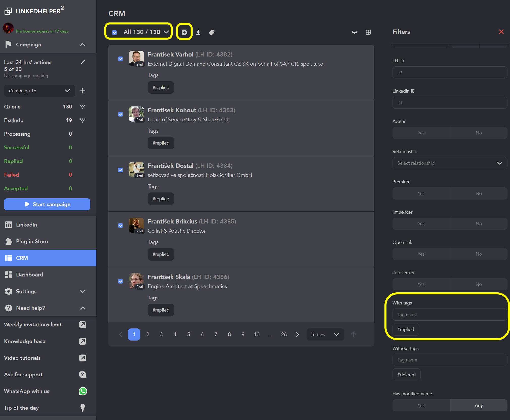Go to the next page with the right arrow
The image size is (510, 420).
pos(297,334)
